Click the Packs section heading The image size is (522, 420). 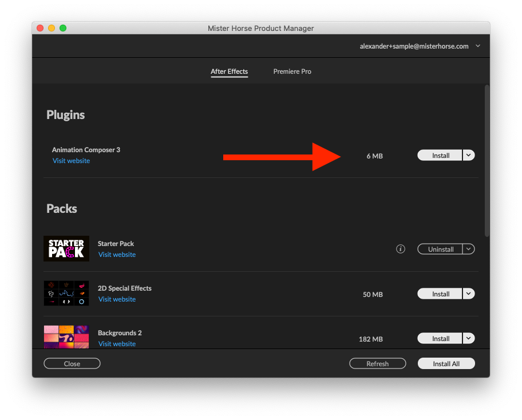62,209
